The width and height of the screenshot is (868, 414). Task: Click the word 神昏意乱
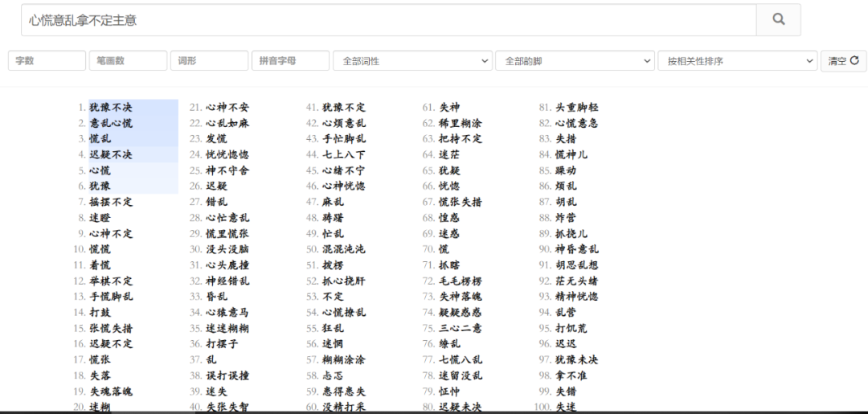click(x=577, y=249)
